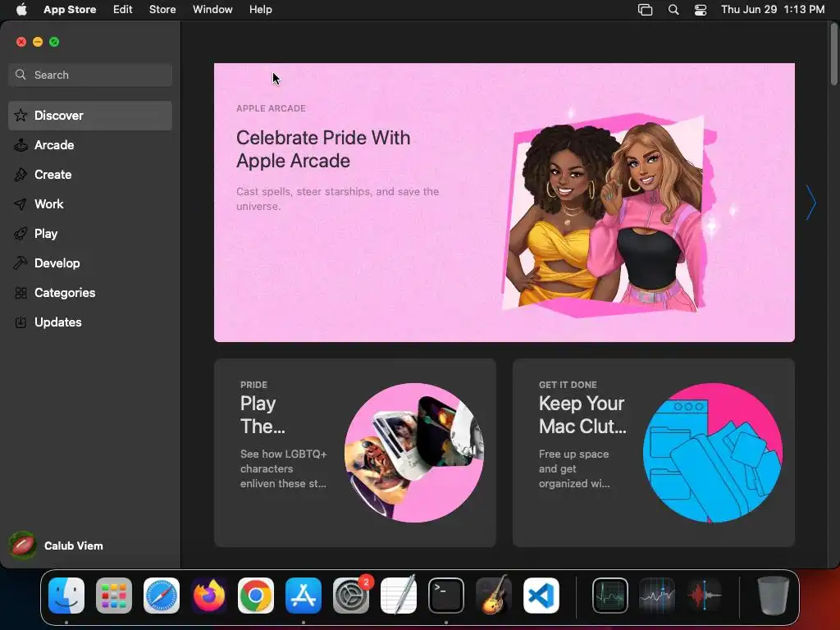
Task: Click the 'APPLE ARCADE' label on the banner
Action: [x=271, y=108]
